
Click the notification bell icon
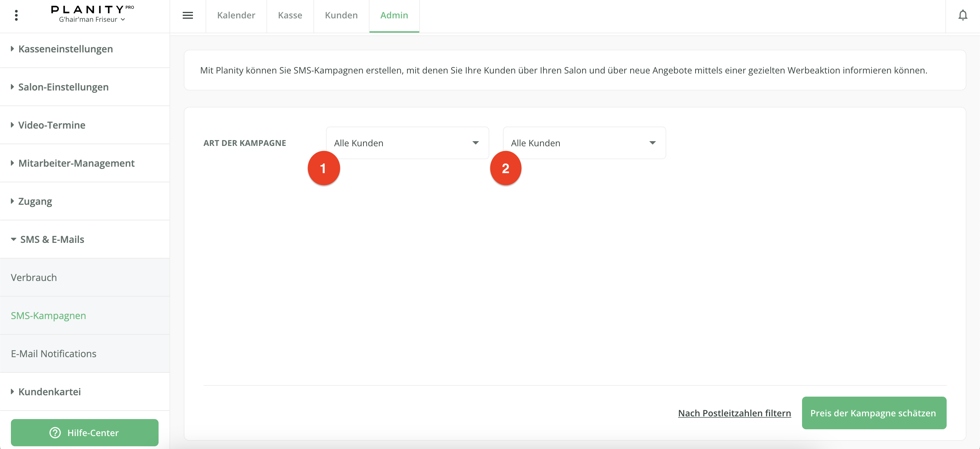(963, 16)
